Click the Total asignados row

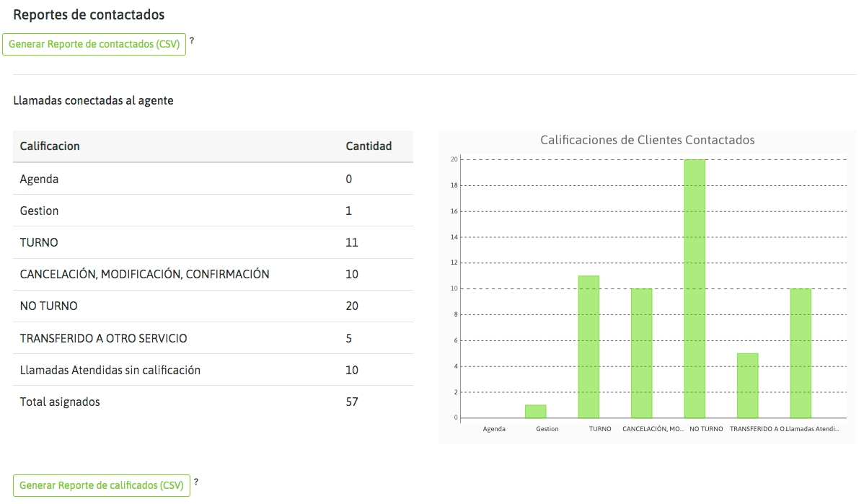(213, 402)
